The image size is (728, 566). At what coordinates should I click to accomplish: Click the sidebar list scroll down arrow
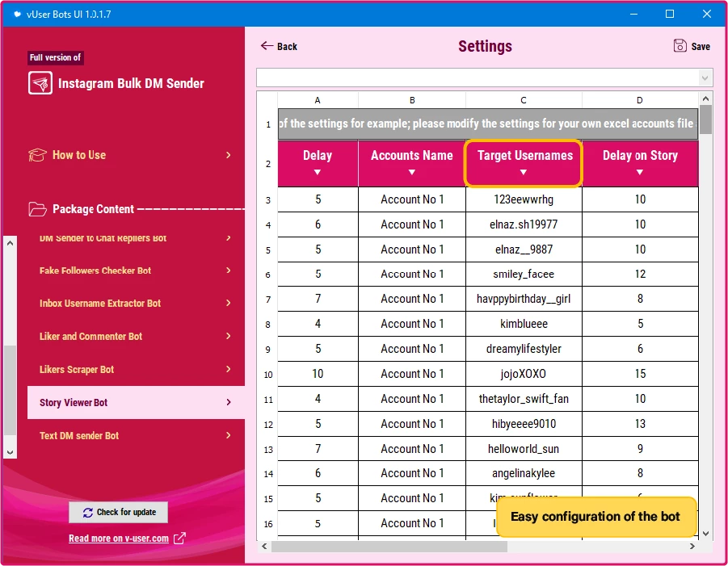(x=11, y=452)
